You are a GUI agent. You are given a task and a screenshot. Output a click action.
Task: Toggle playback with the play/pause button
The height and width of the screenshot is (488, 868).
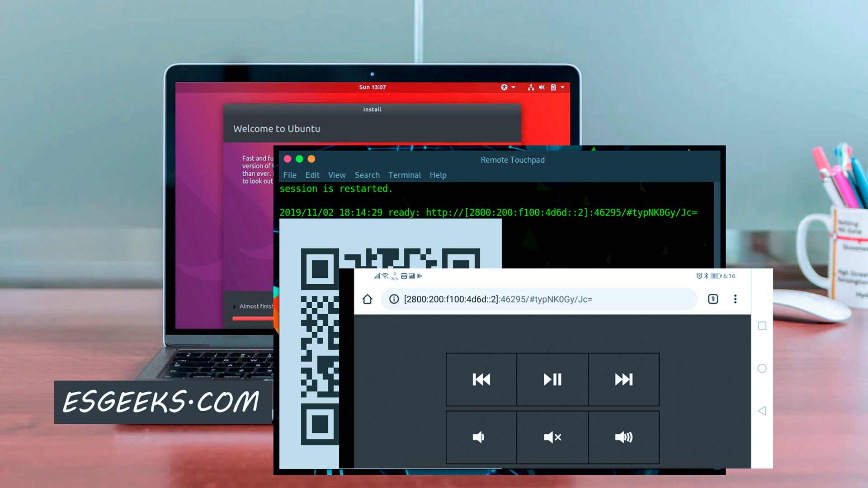pos(552,379)
